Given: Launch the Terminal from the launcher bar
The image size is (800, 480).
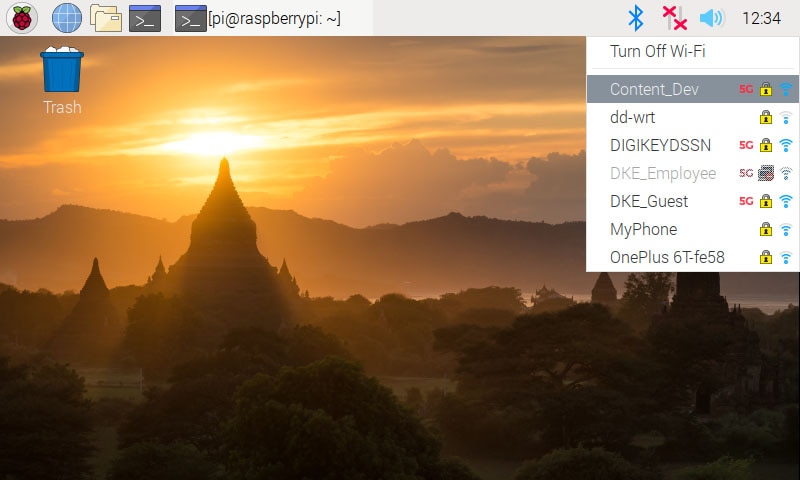Looking at the screenshot, I should click(145, 18).
